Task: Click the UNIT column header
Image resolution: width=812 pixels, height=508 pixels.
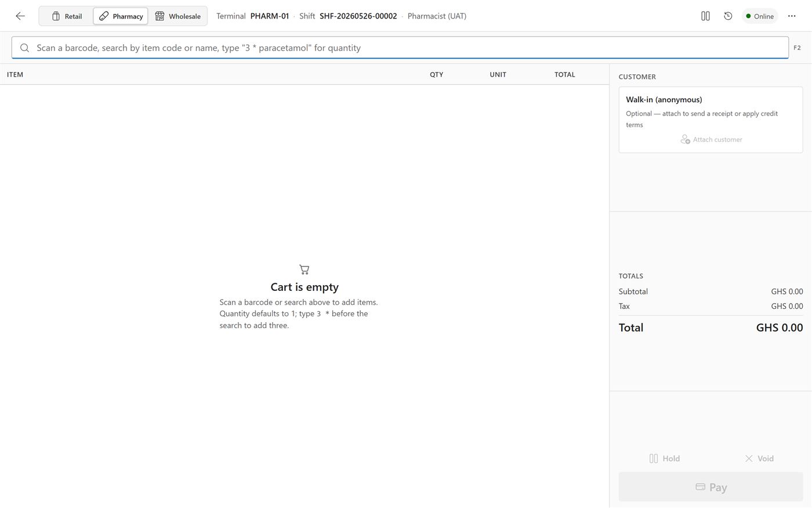Action: (498, 74)
